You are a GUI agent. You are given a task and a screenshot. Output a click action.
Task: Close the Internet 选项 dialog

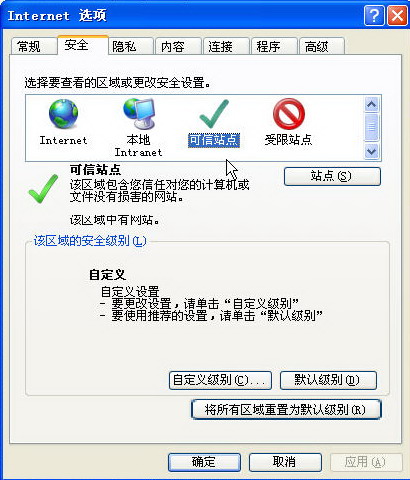397,16
